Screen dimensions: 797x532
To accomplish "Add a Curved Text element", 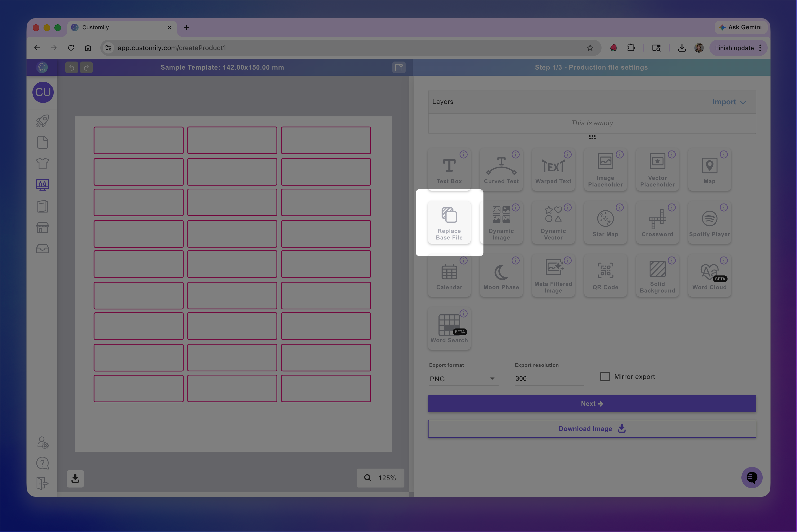I will pos(501,169).
